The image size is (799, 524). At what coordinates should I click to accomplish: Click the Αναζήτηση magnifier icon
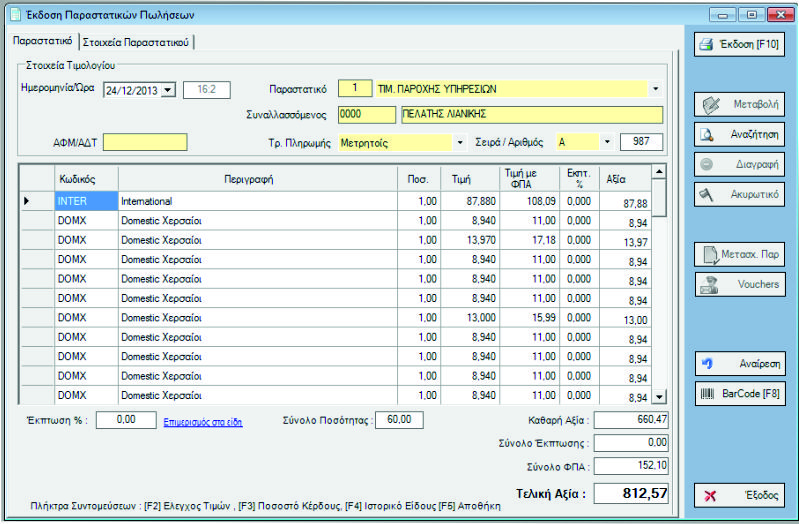coord(707,135)
